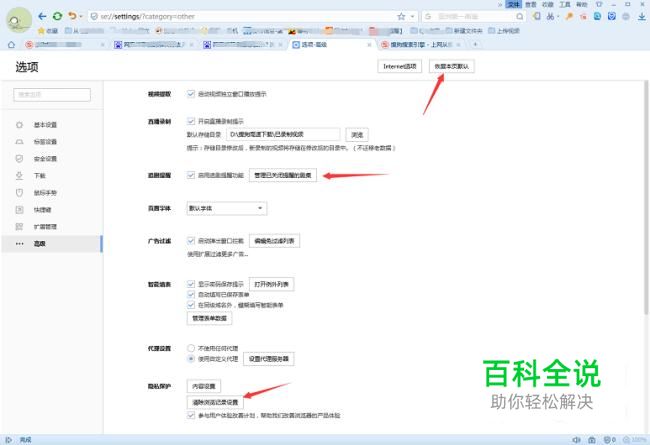Expand the dropdown arrow beside the scissors icon

(x=558, y=17)
